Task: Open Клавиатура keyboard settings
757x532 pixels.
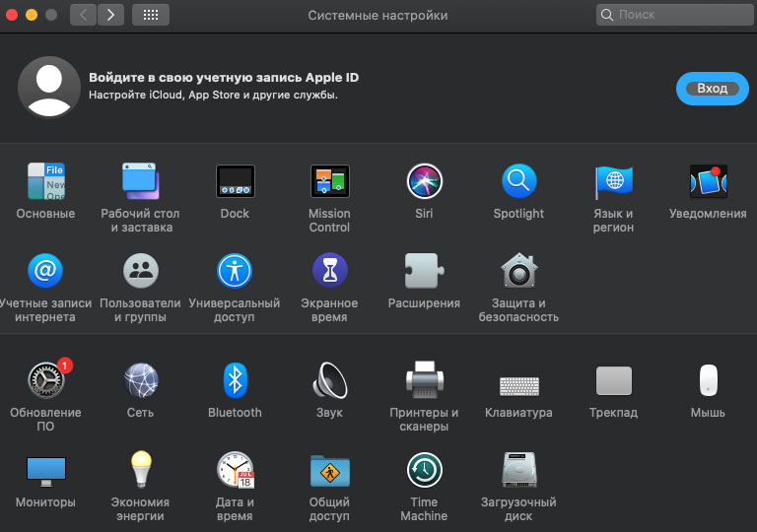Action: point(519,386)
